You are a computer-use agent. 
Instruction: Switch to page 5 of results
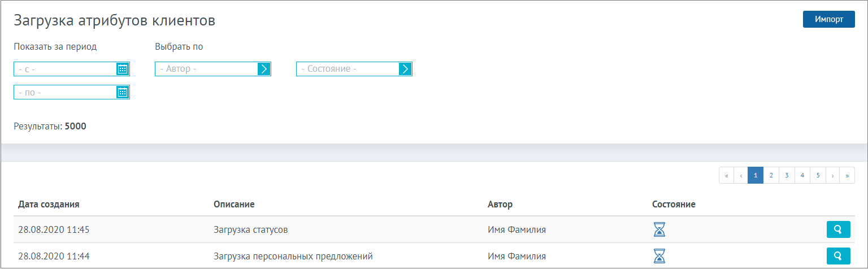coord(818,175)
